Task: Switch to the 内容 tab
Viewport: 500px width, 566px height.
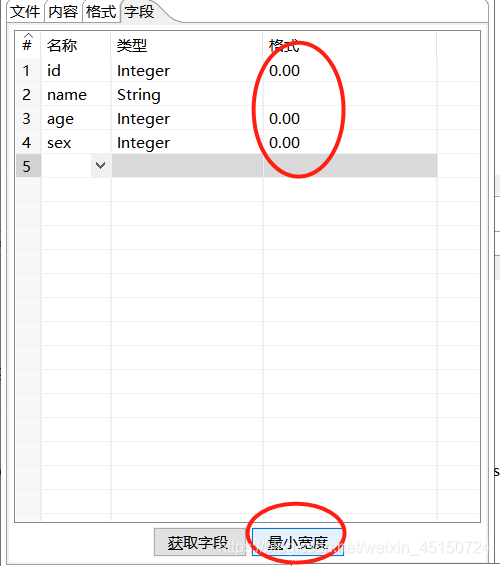Action: [63, 12]
